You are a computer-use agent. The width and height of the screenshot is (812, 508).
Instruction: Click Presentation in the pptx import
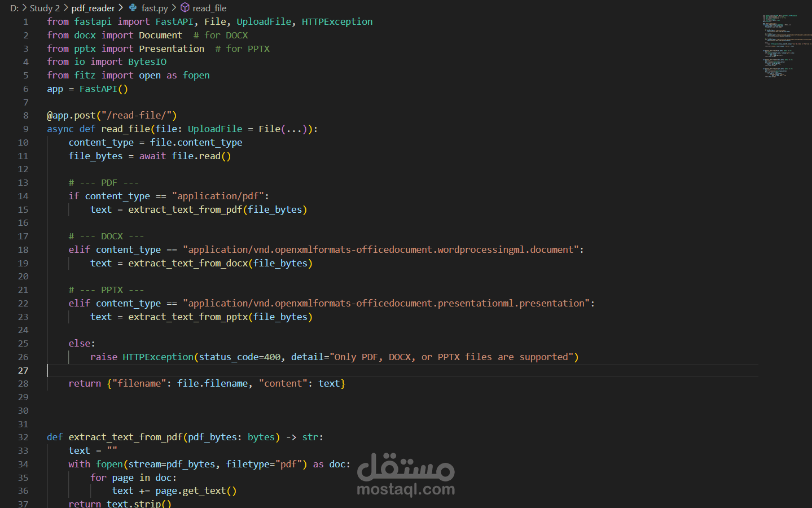(172, 49)
